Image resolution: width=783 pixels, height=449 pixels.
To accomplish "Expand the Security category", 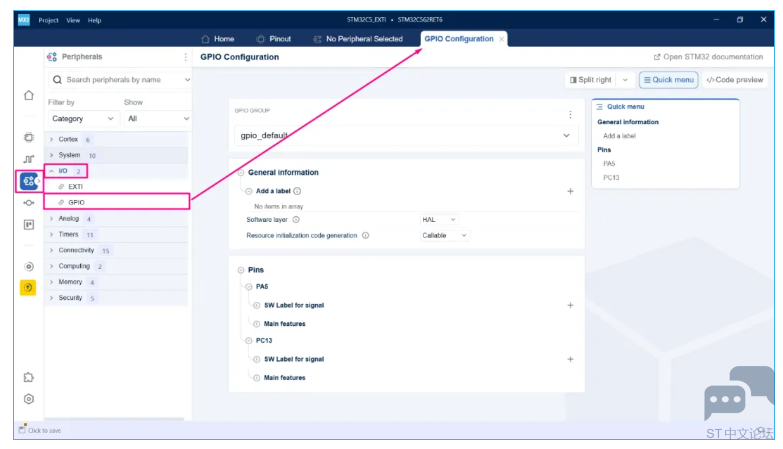I will pos(51,298).
